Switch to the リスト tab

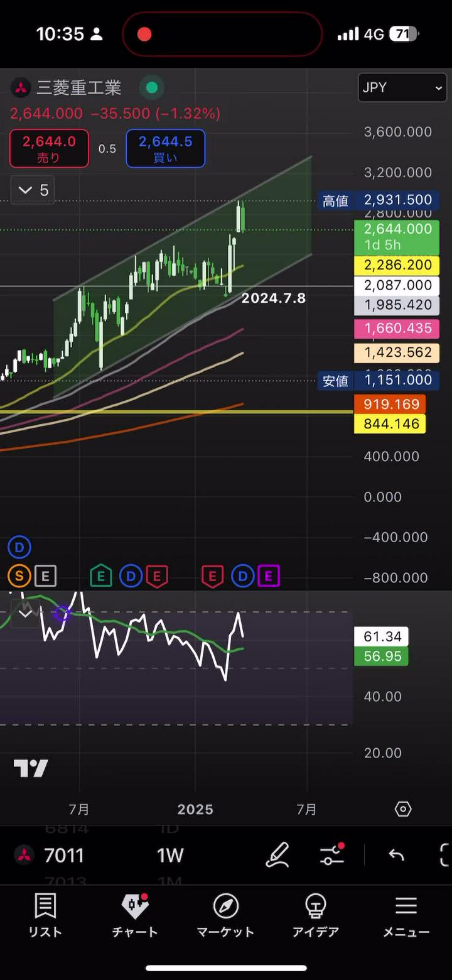[x=45, y=916]
